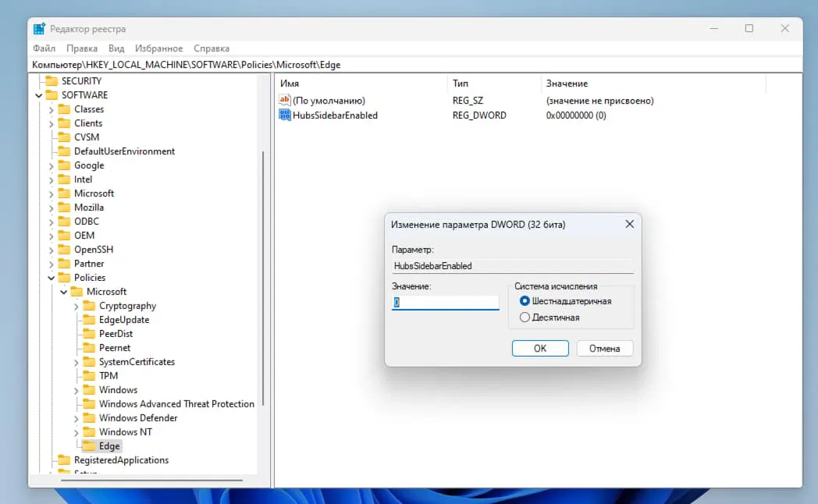
Task: Click the Google folder icon
Action: [64, 165]
